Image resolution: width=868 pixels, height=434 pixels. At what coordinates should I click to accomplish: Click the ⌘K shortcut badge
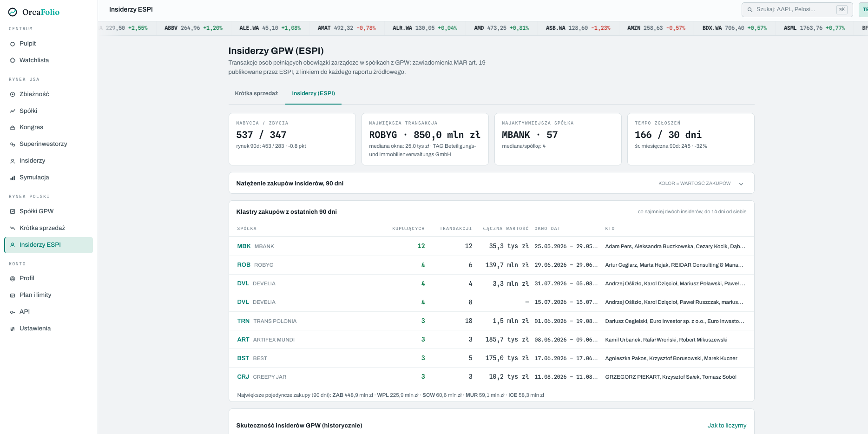pos(842,9)
